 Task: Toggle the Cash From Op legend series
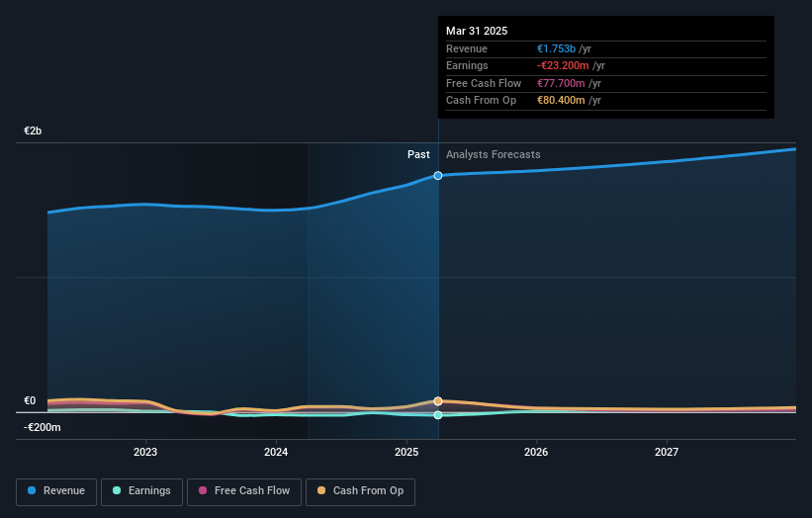[x=360, y=491]
